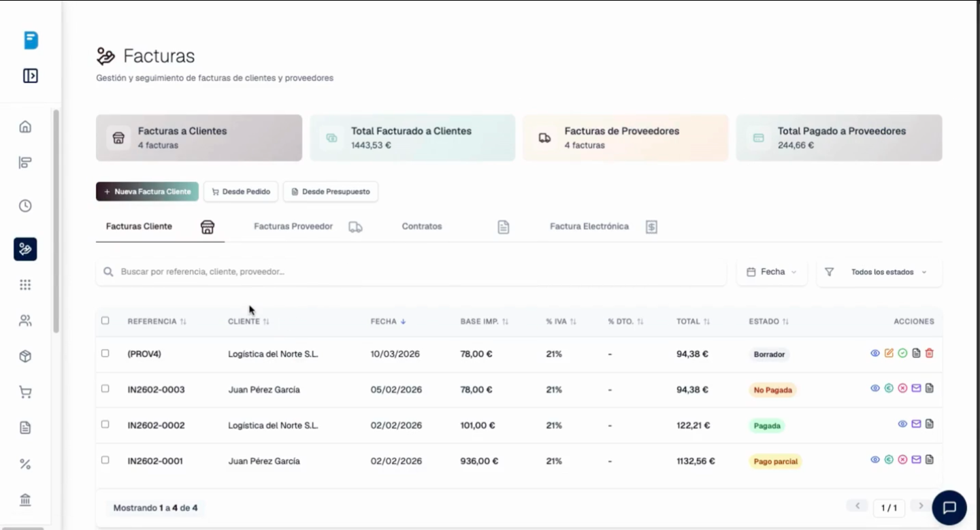The width and height of the screenshot is (980, 530).
Task: View invoice IN2602-0003 eye icon
Action: 875,388
